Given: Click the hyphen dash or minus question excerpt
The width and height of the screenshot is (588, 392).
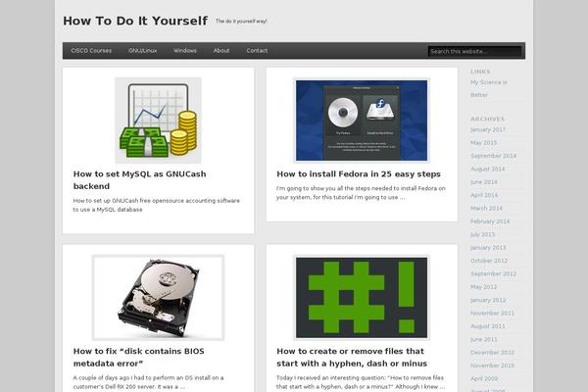Looking at the screenshot, I should [x=361, y=382].
